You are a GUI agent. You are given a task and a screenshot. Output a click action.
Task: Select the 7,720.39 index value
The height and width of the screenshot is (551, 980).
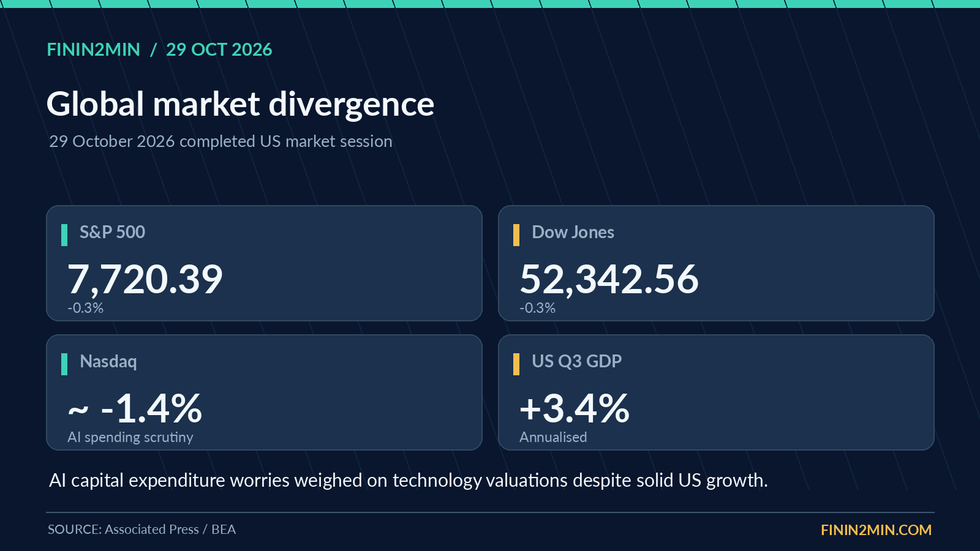(x=145, y=279)
